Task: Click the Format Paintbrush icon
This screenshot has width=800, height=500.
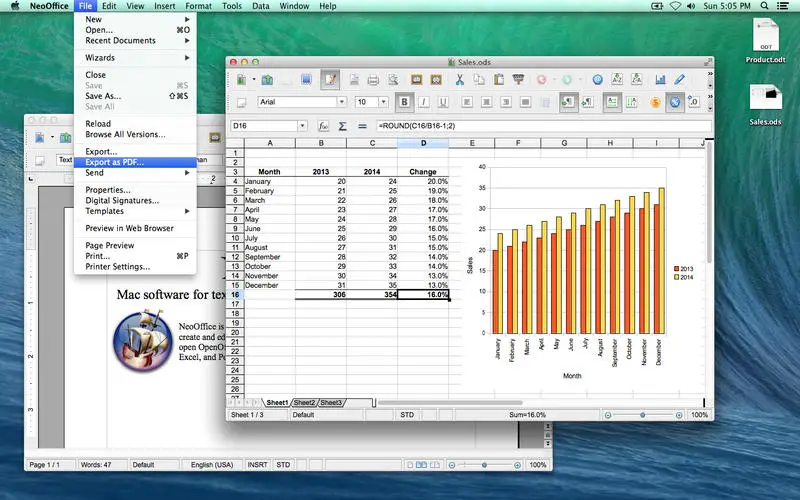Action: 518,80
